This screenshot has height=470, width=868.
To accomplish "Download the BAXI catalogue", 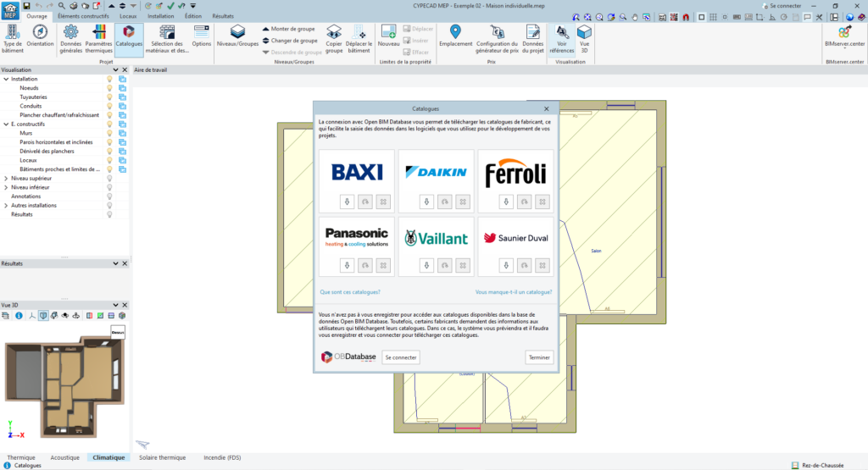I will tap(347, 202).
